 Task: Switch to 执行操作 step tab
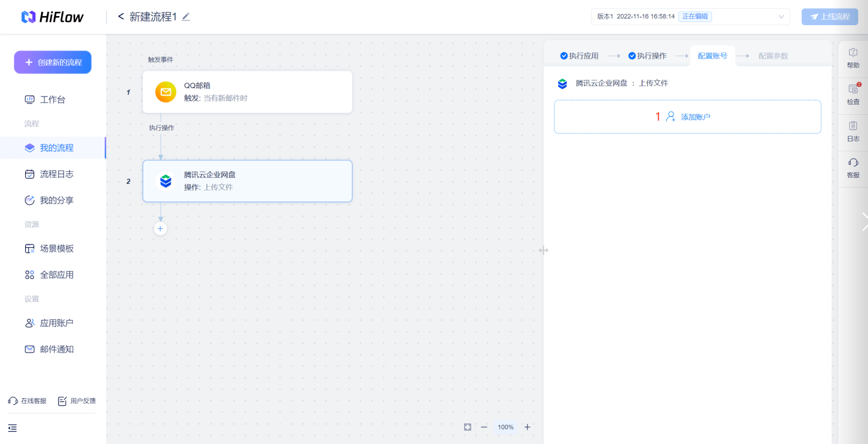coord(647,56)
